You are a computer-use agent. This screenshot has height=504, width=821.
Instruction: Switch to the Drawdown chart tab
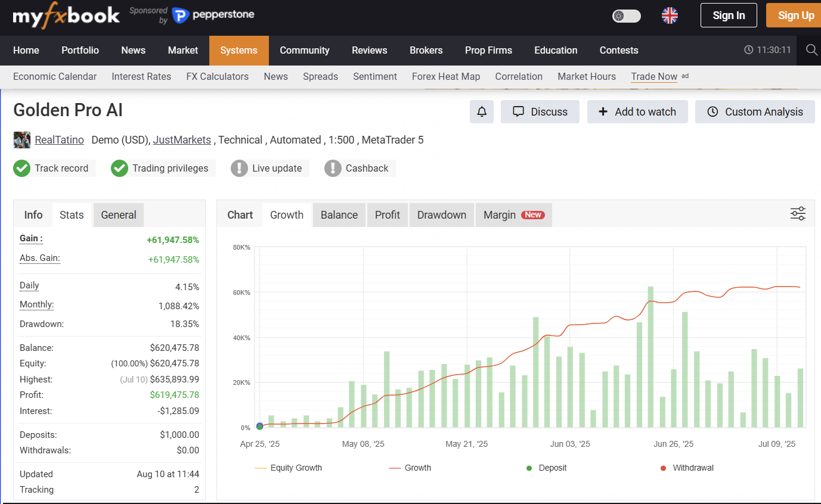click(x=441, y=215)
